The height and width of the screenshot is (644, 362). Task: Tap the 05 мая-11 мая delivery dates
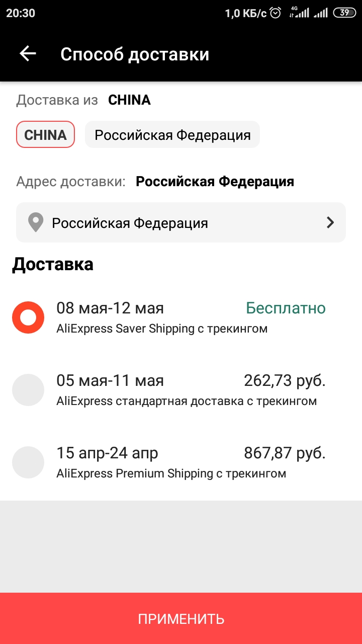(x=110, y=380)
